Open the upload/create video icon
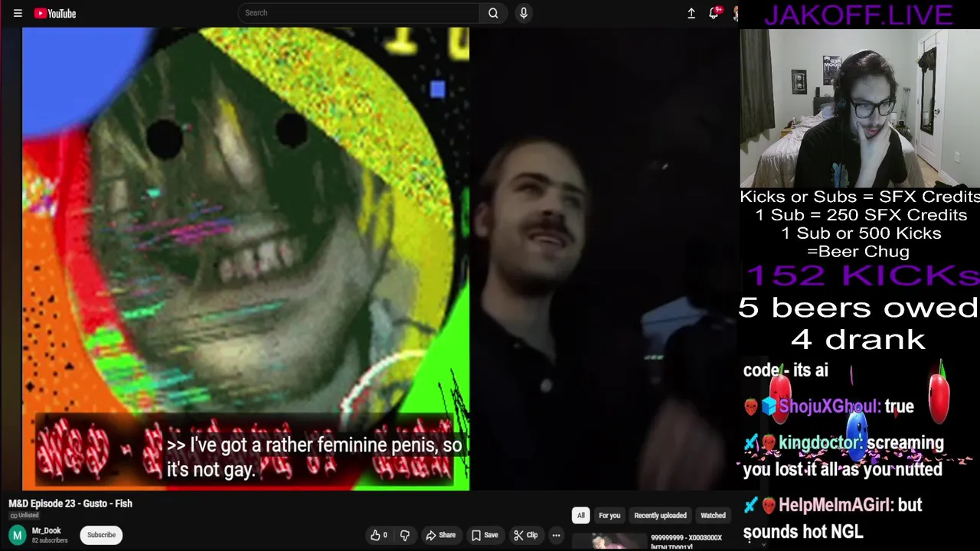The width and height of the screenshot is (980, 551). 691,13
